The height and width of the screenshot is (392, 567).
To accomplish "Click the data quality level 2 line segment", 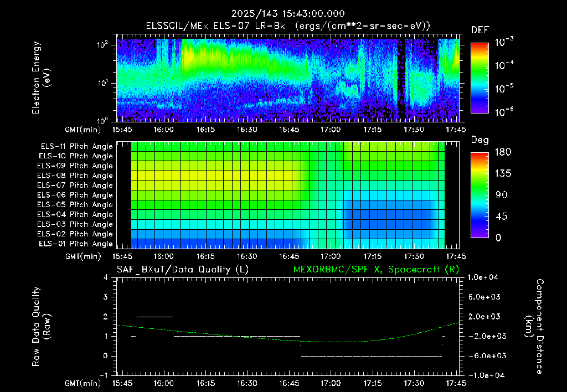I will pos(155,317).
